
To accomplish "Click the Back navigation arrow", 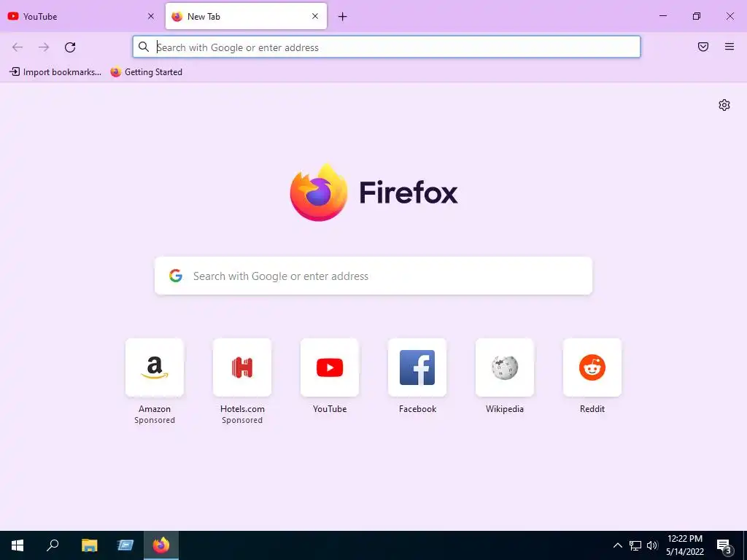I will [x=18, y=47].
